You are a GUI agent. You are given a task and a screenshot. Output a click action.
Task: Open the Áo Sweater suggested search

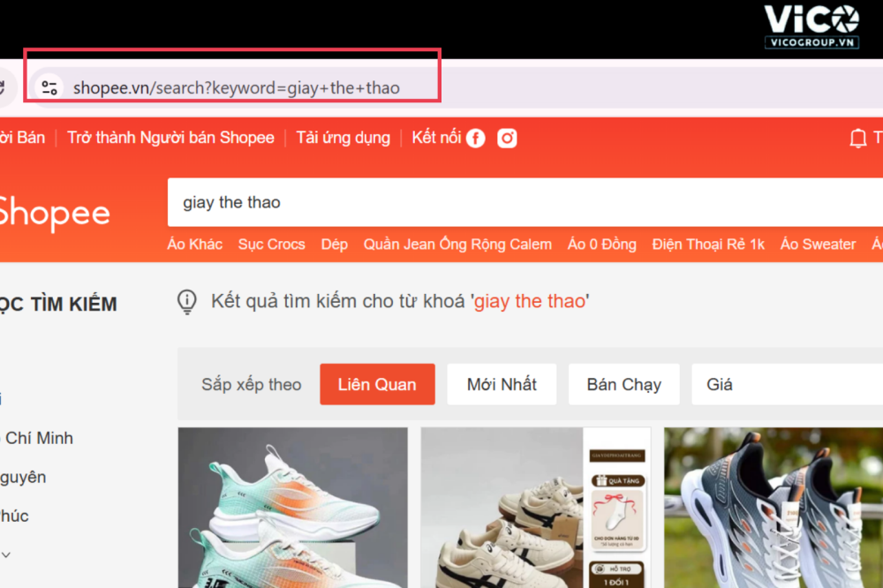[818, 245]
